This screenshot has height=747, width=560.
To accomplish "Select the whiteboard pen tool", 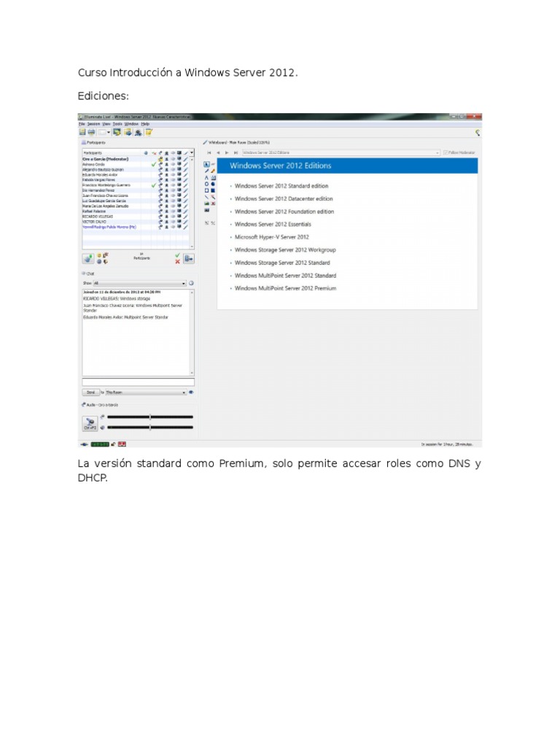I will 206,171.
